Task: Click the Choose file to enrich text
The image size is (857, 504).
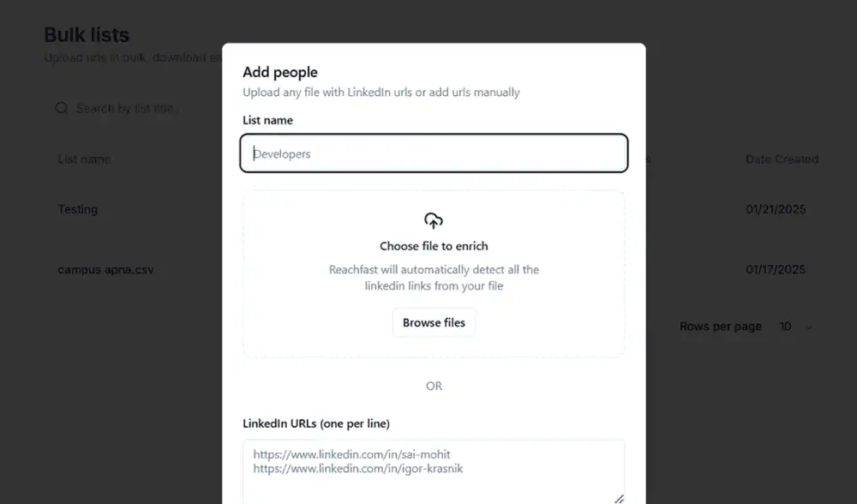Action: [x=434, y=246]
